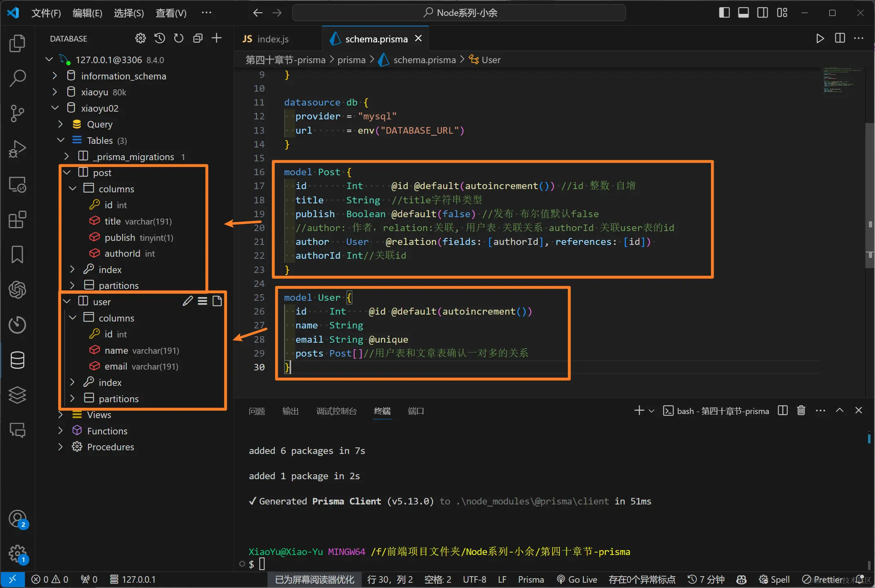This screenshot has height=588, width=875.
Task: Open the Search view in activity bar
Action: pyautogui.click(x=17, y=78)
